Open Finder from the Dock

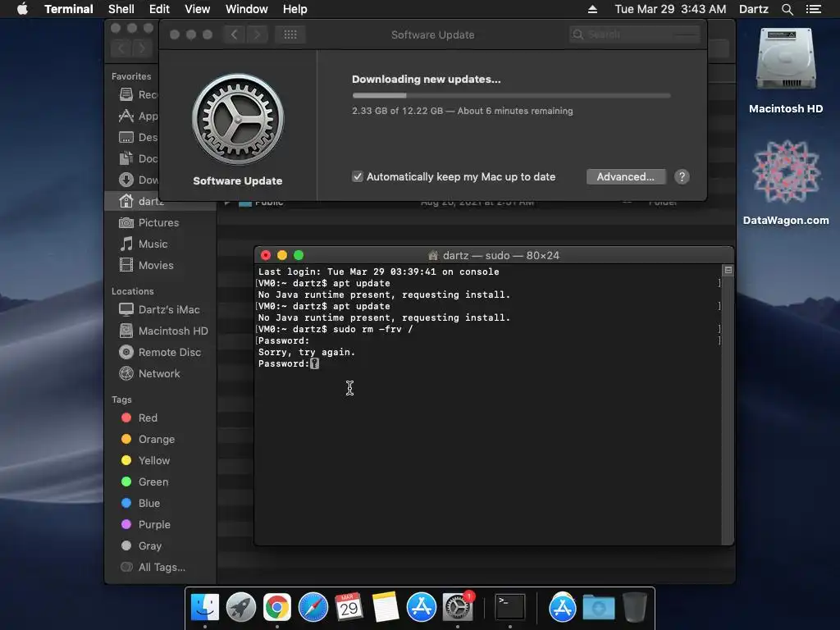click(204, 608)
